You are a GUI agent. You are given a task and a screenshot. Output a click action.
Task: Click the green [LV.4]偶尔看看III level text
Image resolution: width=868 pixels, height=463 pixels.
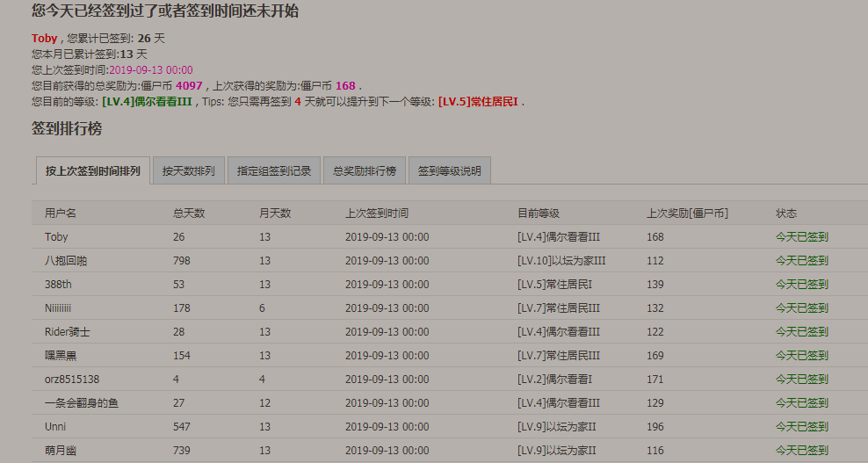point(147,102)
